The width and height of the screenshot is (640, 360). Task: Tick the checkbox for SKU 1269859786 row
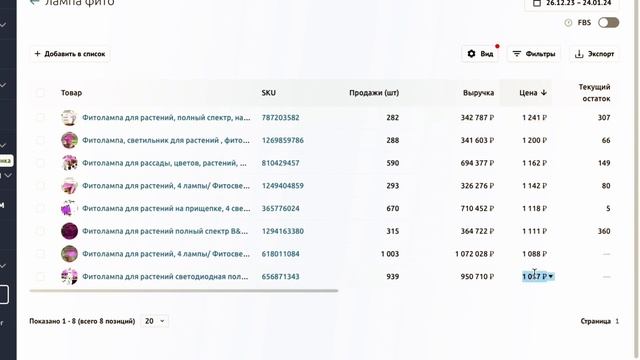pyautogui.click(x=40, y=140)
